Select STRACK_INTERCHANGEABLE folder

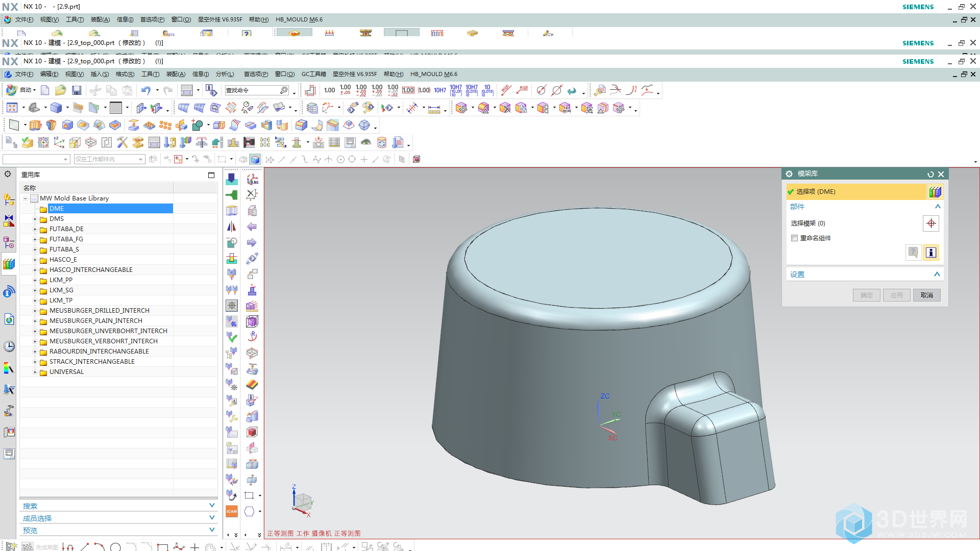(92, 362)
